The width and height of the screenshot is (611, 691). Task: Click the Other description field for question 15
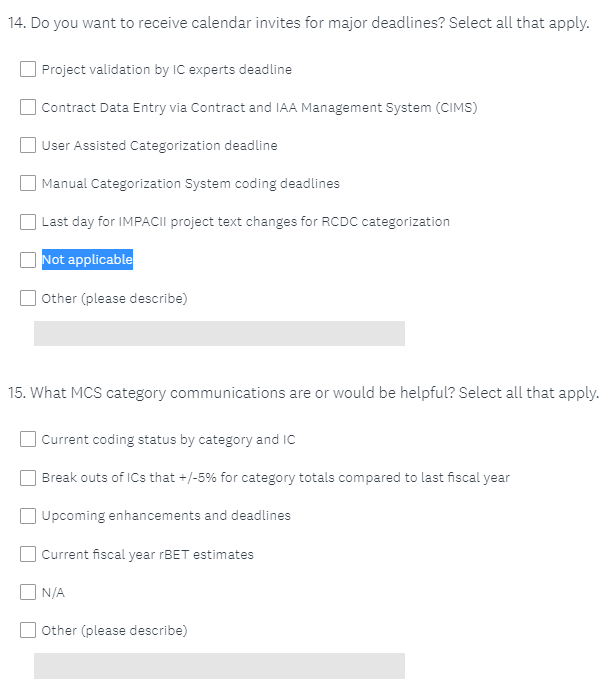219,666
